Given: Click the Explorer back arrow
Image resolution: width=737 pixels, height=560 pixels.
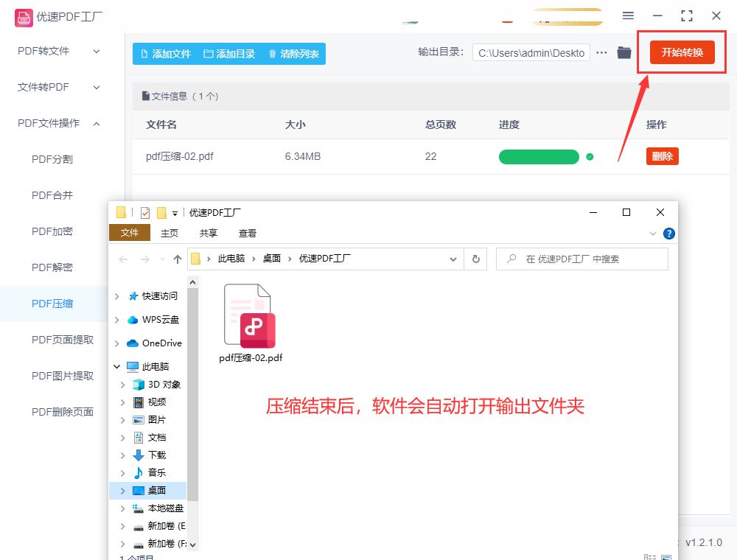Looking at the screenshot, I should pyautogui.click(x=123, y=259).
